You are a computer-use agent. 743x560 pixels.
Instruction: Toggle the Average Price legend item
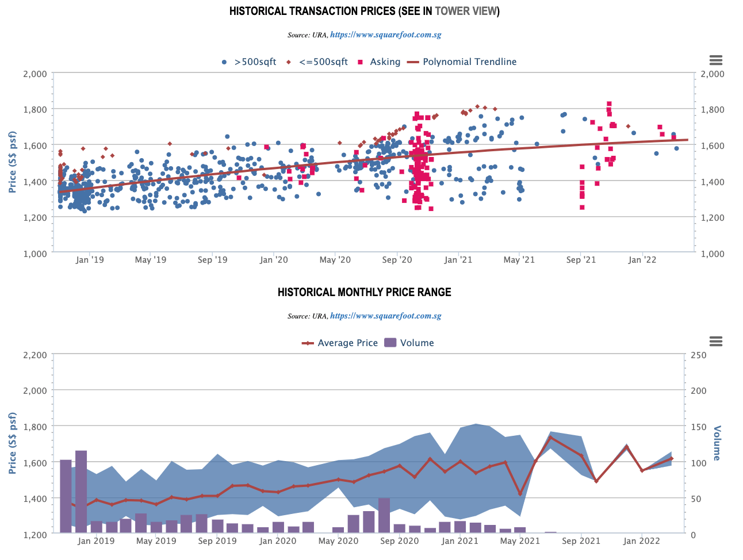pos(340,343)
